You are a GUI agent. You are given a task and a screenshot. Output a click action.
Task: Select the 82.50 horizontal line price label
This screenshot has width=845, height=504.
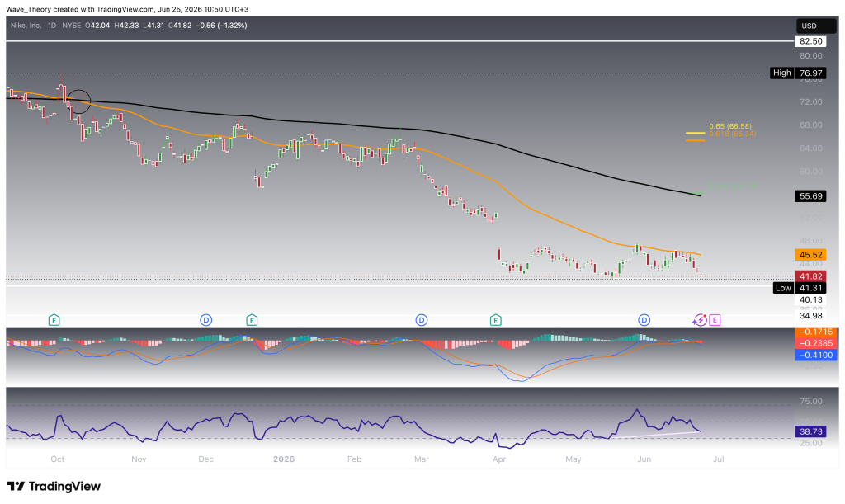pyautogui.click(x=810, y=41)
